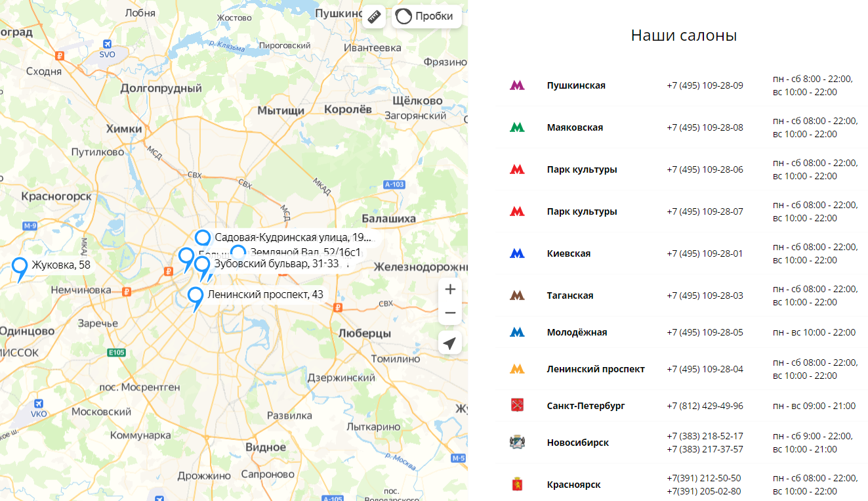Click the phone +7 (812) 429-49-96

point(705,406)
